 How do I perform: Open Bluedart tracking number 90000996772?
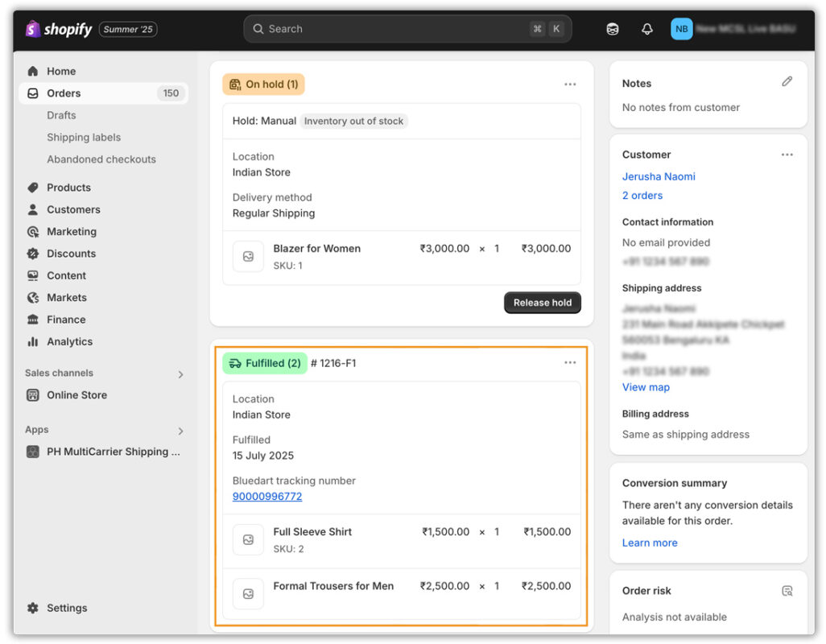(267, 497)
